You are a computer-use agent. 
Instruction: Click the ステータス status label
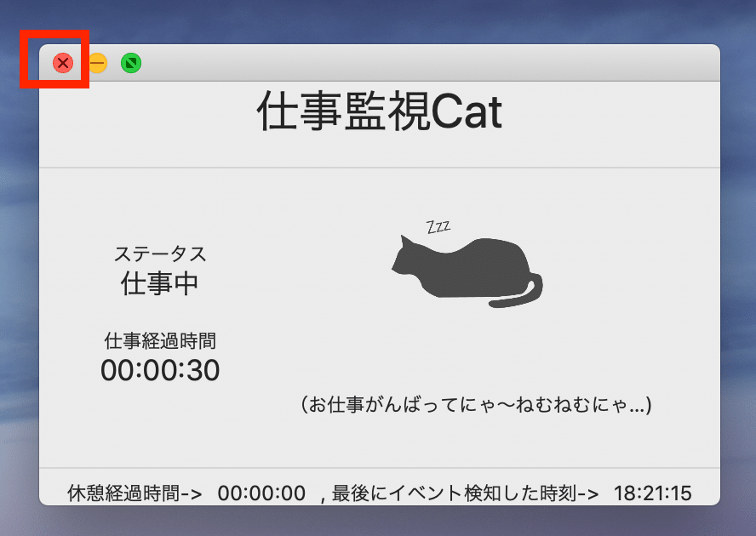(x=159, y=253)
